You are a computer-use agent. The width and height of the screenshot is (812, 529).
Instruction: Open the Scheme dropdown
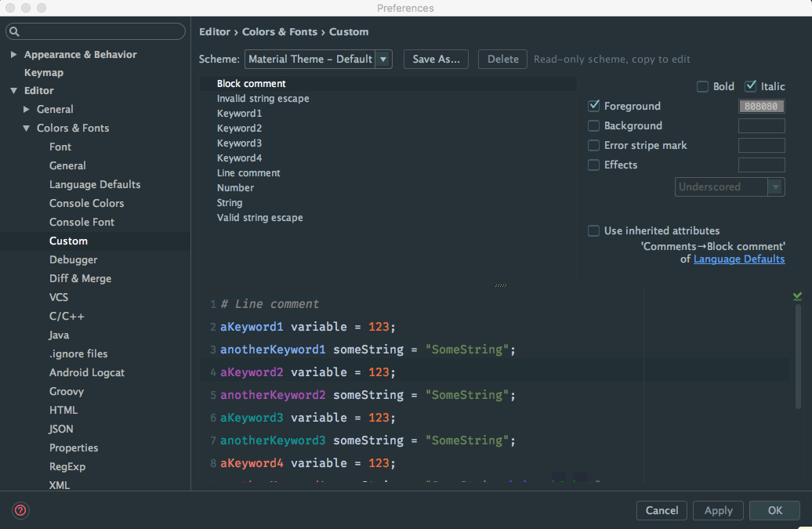coord(383,59)
